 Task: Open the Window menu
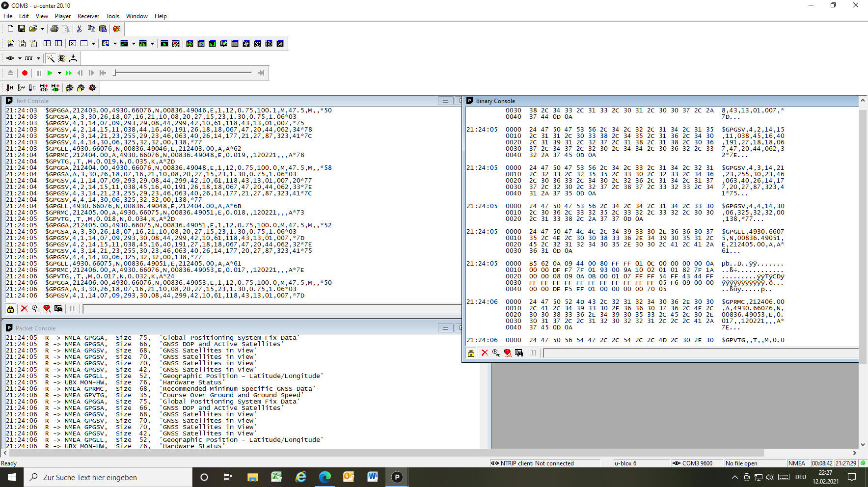(x=137, y=16)
